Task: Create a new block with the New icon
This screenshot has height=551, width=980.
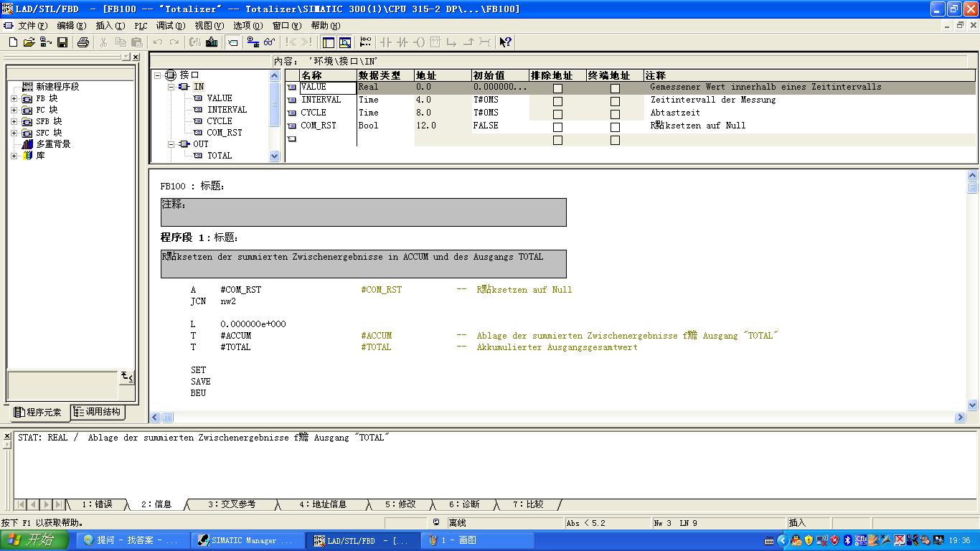Action: (13, 42)
